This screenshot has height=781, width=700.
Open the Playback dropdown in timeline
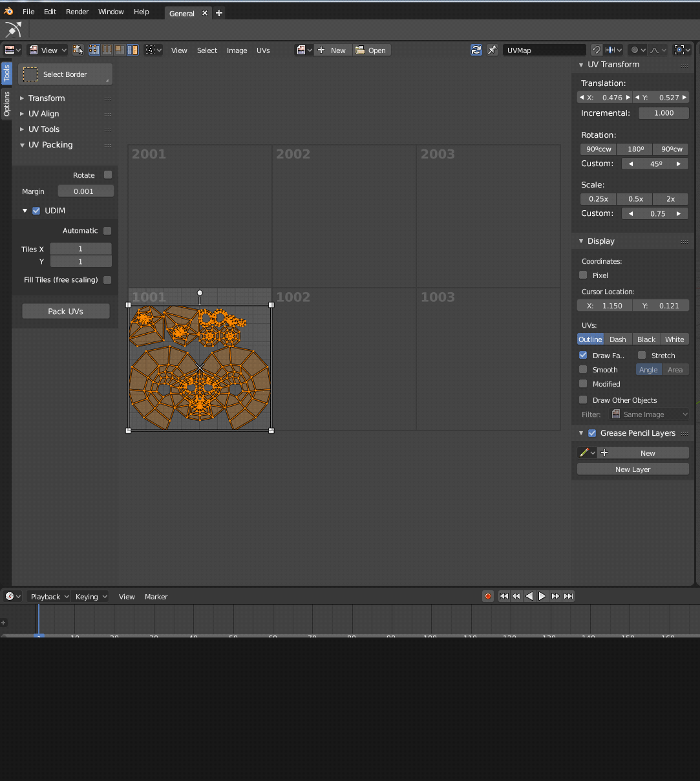coord(48,596)
